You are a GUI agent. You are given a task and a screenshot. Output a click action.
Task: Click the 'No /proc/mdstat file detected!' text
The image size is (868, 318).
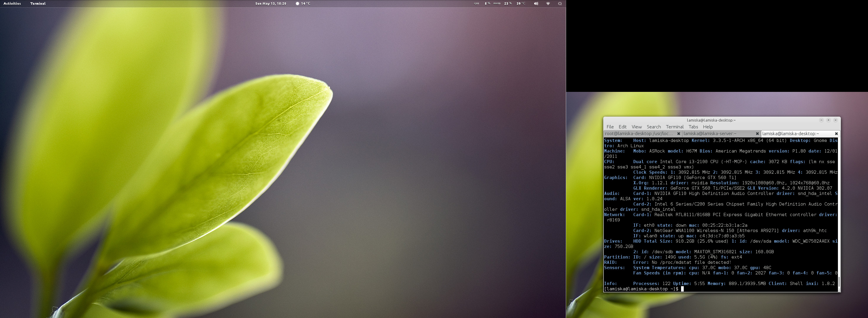click(691, 262)
